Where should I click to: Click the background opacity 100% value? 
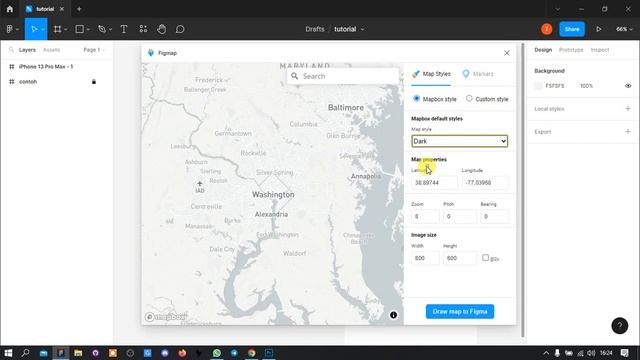[x=586, y=86]
